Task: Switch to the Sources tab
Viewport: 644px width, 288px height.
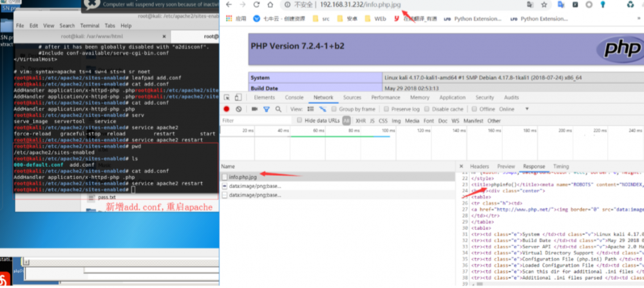Action: pos(352,97)
